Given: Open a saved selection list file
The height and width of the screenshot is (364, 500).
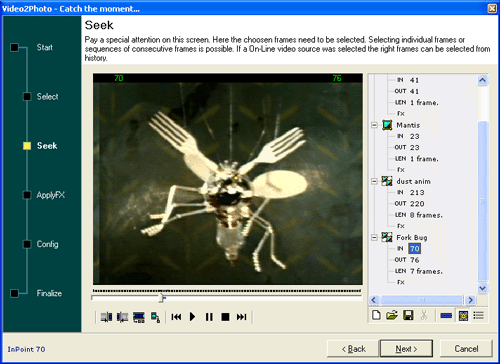Looking at the screenshot, I should (x=392, y=315).
